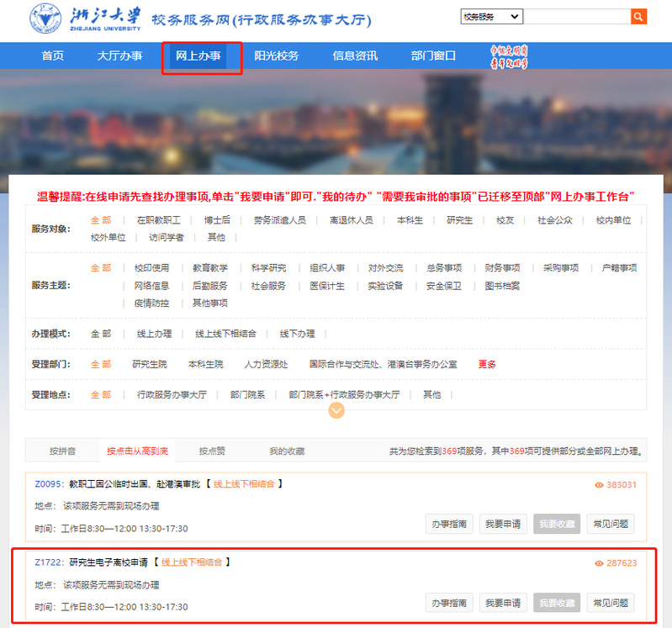672x628 pixels.
Task: Click the eye view-count icon for Z0095
Action: (x=599, y=485)
